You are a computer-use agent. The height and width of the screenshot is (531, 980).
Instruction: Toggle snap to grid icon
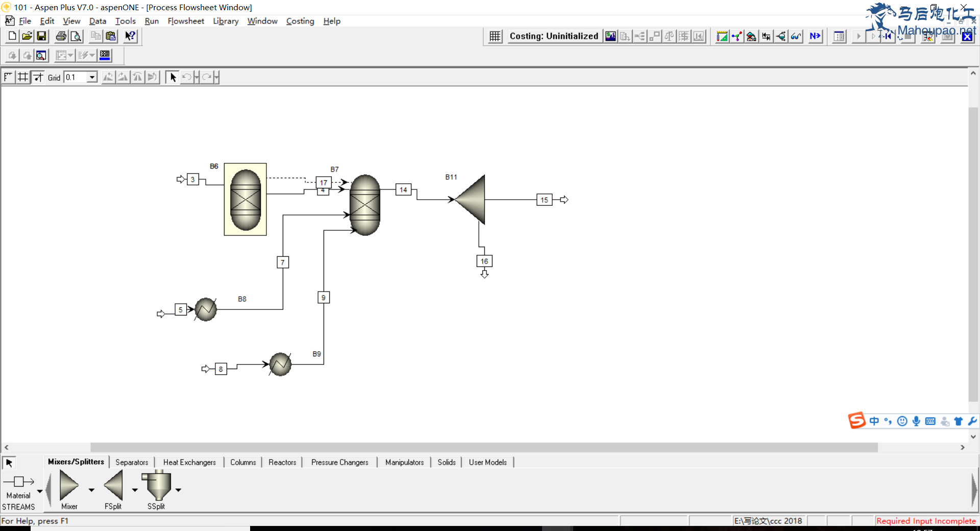38,77
